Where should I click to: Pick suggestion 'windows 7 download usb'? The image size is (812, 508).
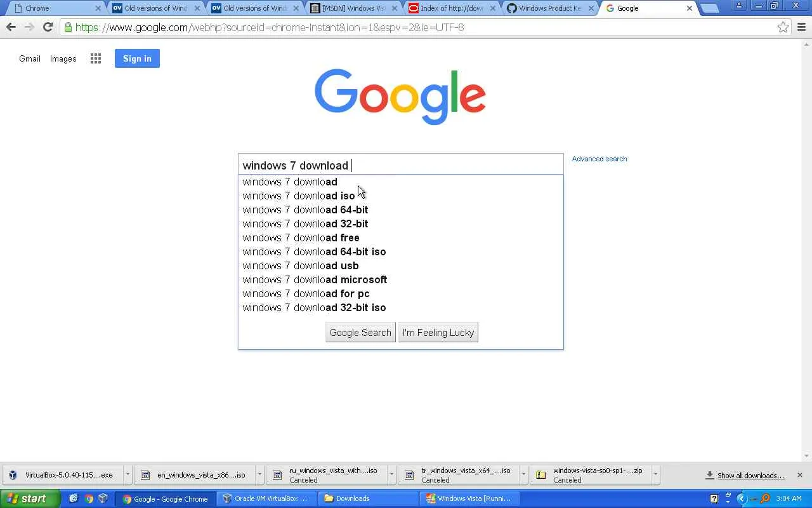pyautogui.click(x=400, y=265)
